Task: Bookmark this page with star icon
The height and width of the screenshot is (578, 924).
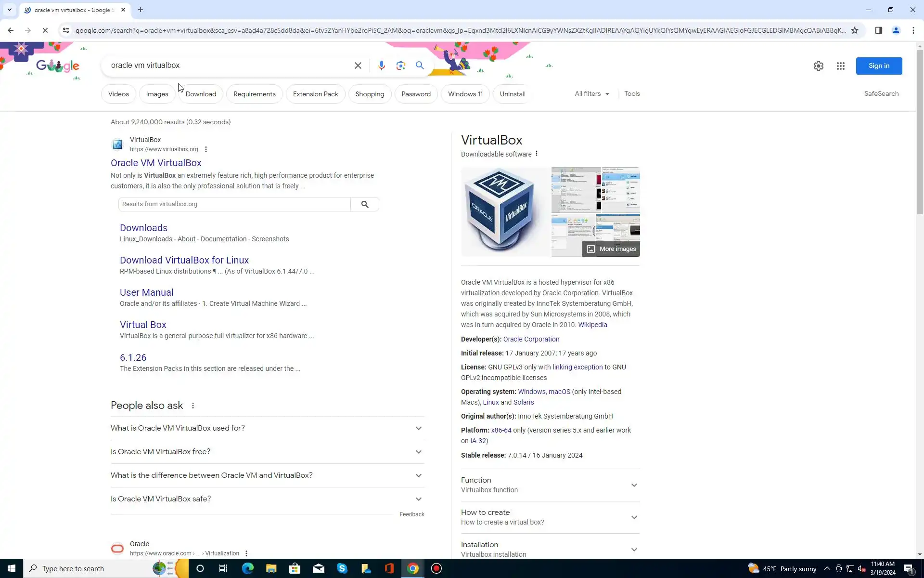Action: point(855,30)
